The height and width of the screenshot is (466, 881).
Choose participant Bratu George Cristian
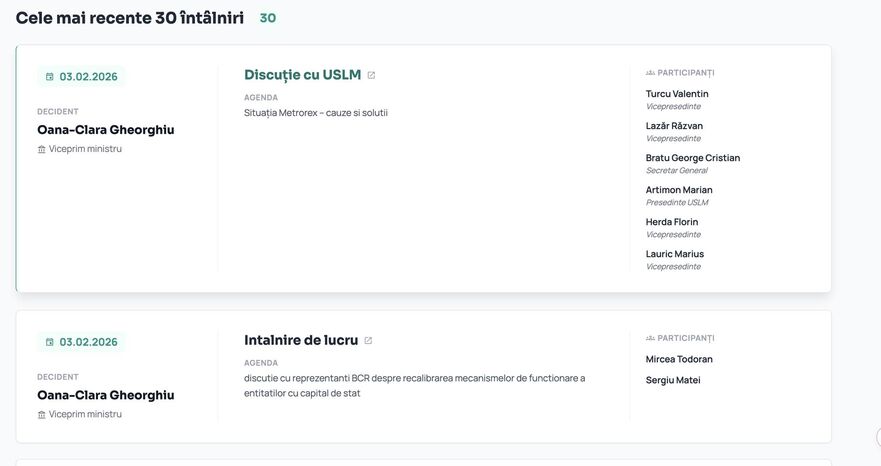coord(693,158)
